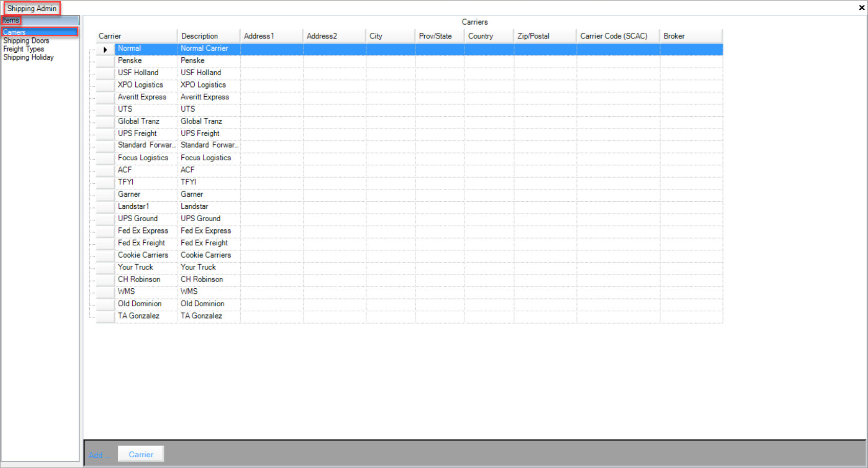Close the Shipping Admin window
Image resolution: width=868 pixels, height=468 pixels.
[861, 8]
